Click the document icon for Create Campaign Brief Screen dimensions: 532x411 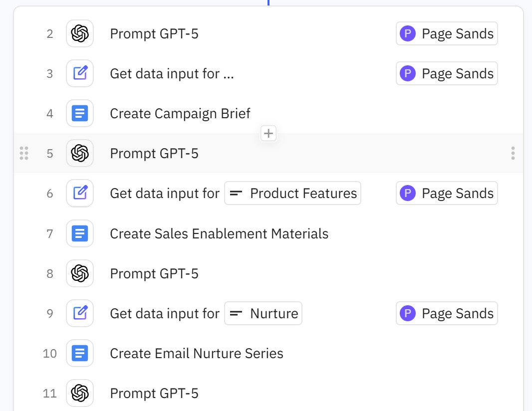(x=80, y=114)
